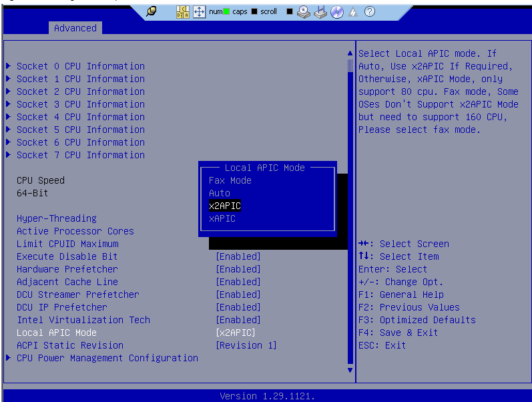Choose xAPIC option in popup

222,218
